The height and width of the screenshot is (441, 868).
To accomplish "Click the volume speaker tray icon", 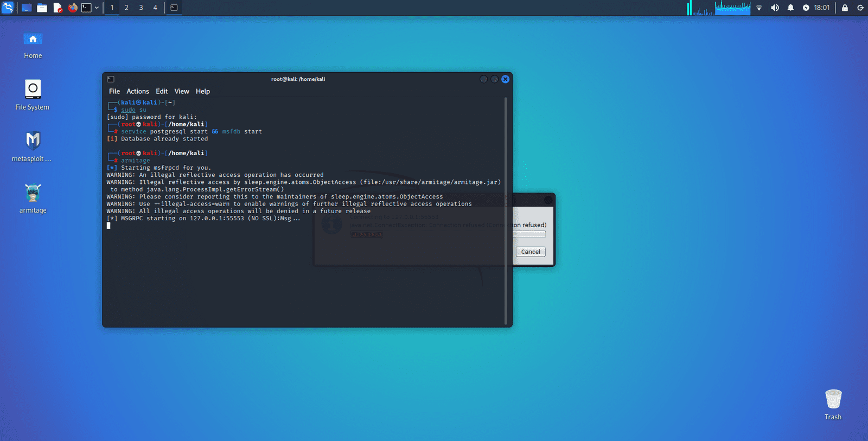I will pyautogui.click(x=775, y=8).
